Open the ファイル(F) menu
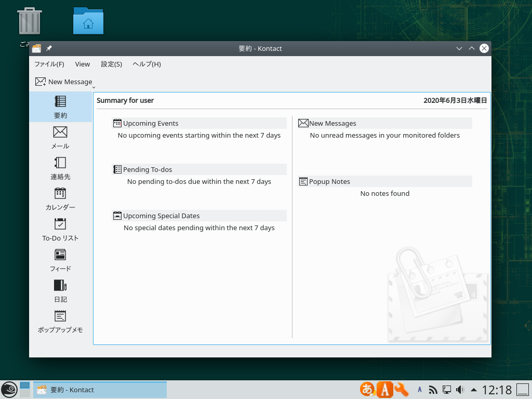The image size is (532, 399). pyautogui.click(x=49, y=64)
